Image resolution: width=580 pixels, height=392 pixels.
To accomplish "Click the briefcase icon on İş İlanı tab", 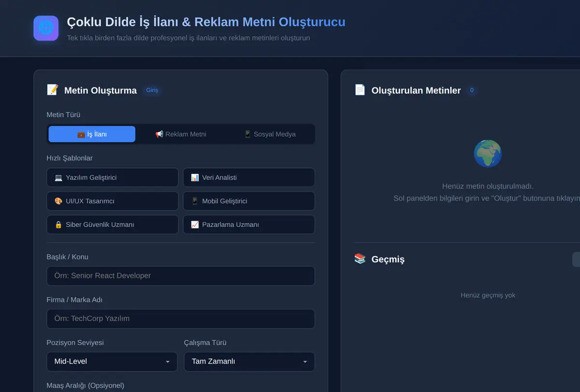I will tap(81, 134).
